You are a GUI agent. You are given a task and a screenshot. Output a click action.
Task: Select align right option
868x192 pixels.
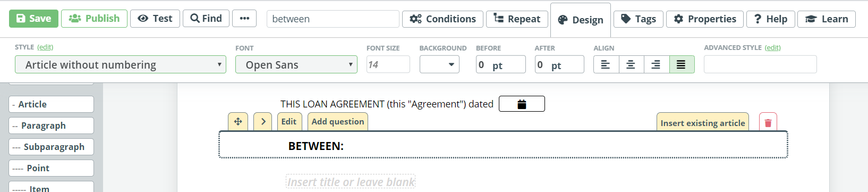point(657,65)
